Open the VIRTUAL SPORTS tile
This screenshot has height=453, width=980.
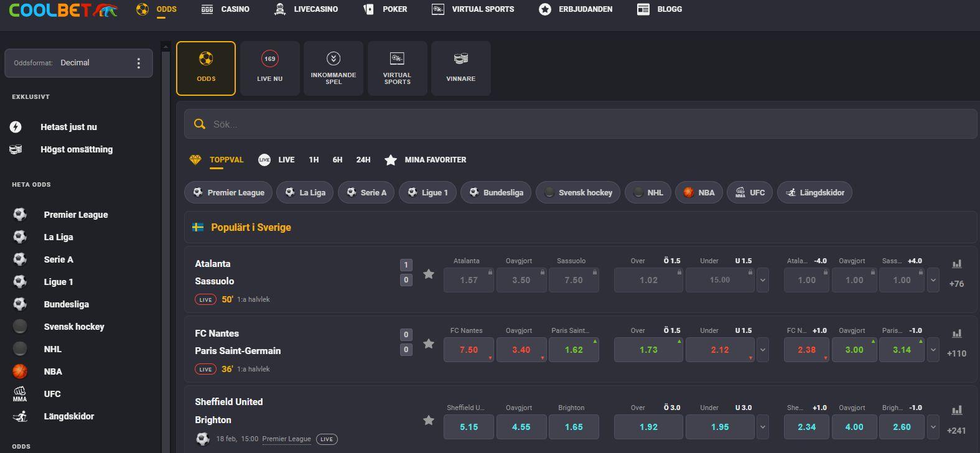click(x=398, y=68)
